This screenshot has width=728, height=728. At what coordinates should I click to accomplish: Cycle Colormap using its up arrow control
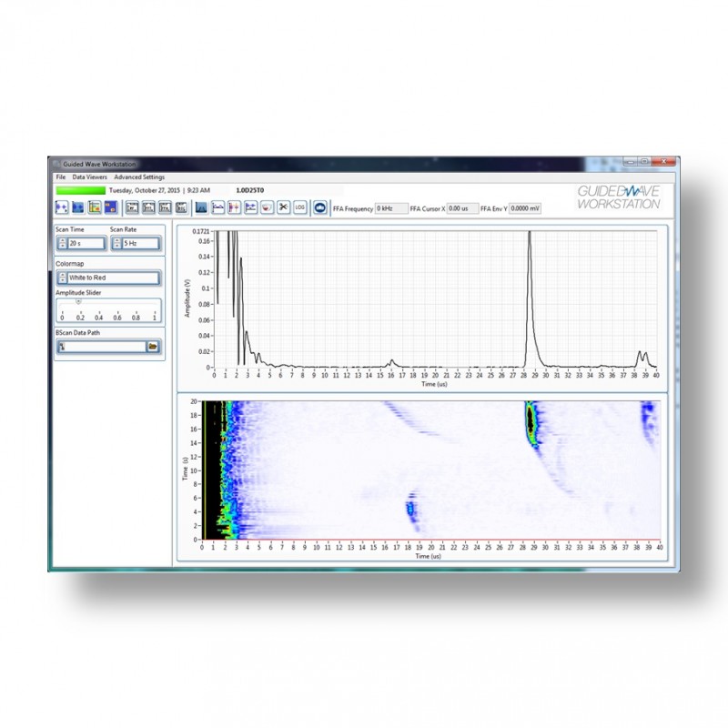point(63,274)
